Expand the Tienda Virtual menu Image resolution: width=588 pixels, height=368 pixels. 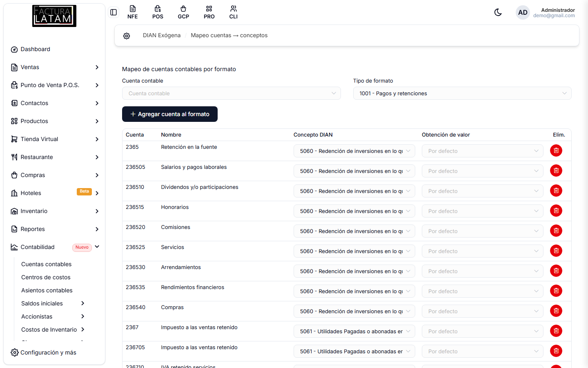tap(54, 139)
